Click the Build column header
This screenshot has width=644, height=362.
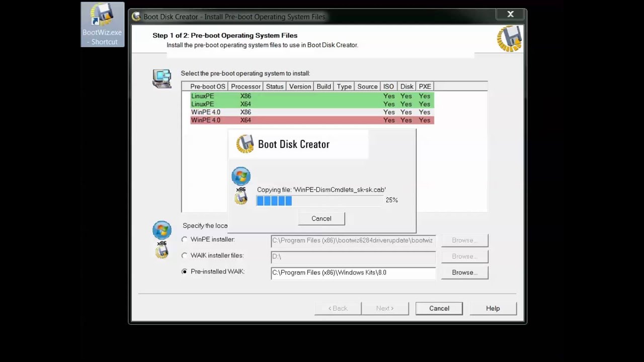coord(324,86)
